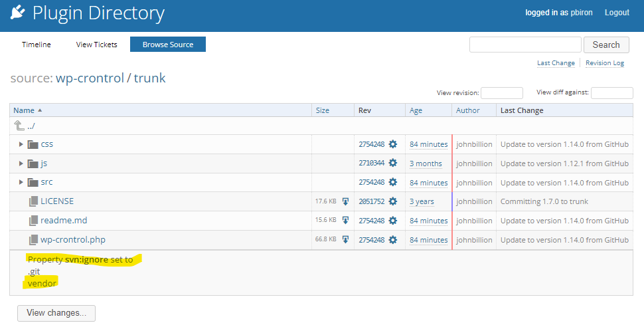Download readme.md via its download arrow icon
Image resolution: width=644 pixels, height=327 pixels.
coord(345,220)
